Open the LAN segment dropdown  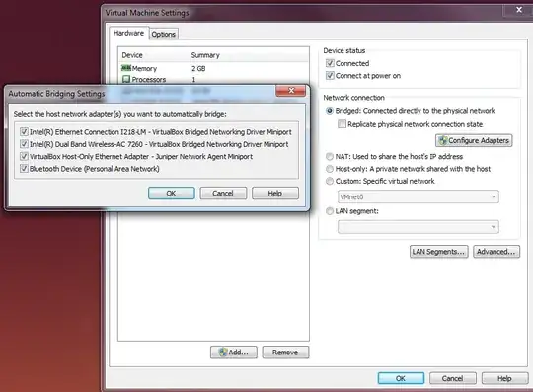pos(419,227)
